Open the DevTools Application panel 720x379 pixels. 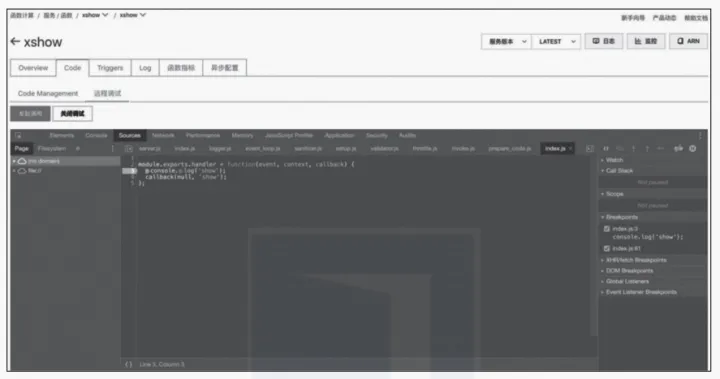coord(339,136)
